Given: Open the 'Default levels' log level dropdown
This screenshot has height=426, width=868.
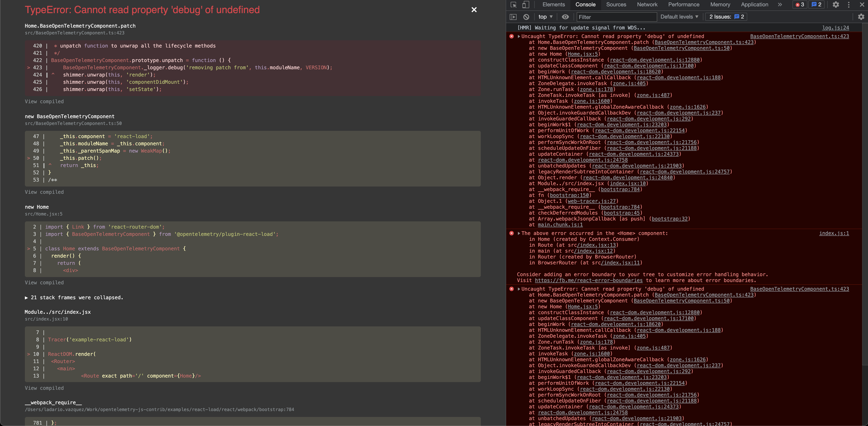Looking at the screenshot, I should click(679, 17).
